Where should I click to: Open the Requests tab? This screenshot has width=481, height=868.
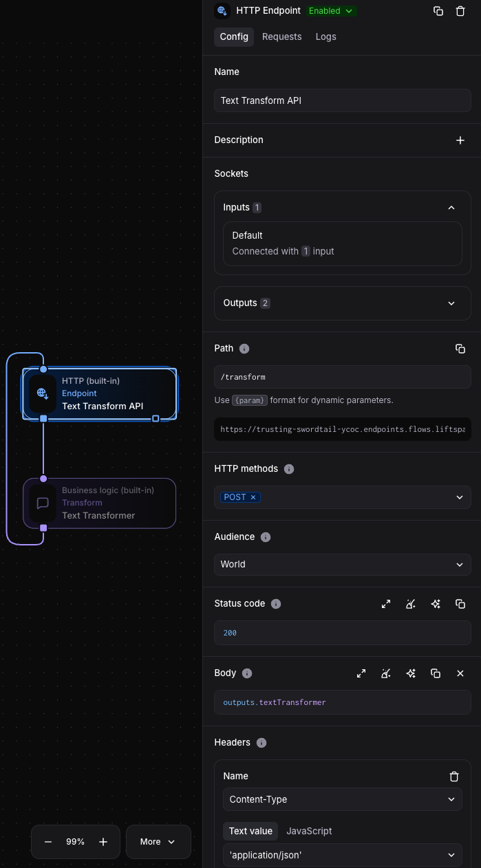tap(281, 36)
